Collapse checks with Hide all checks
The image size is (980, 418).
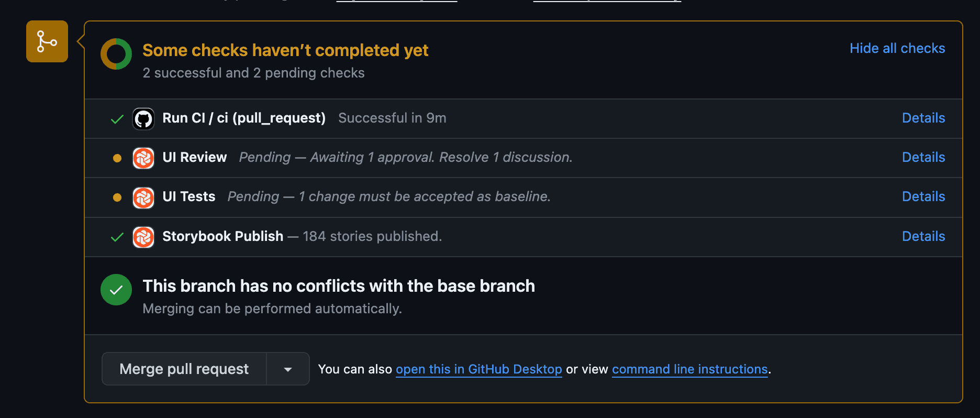[x=897, y=48]
